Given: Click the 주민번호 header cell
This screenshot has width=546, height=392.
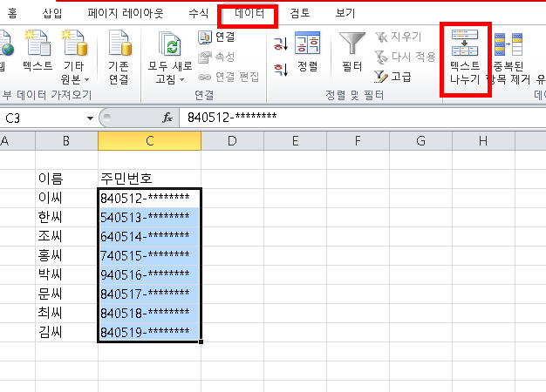Looking at the screenshot, I should coord(149,179).
